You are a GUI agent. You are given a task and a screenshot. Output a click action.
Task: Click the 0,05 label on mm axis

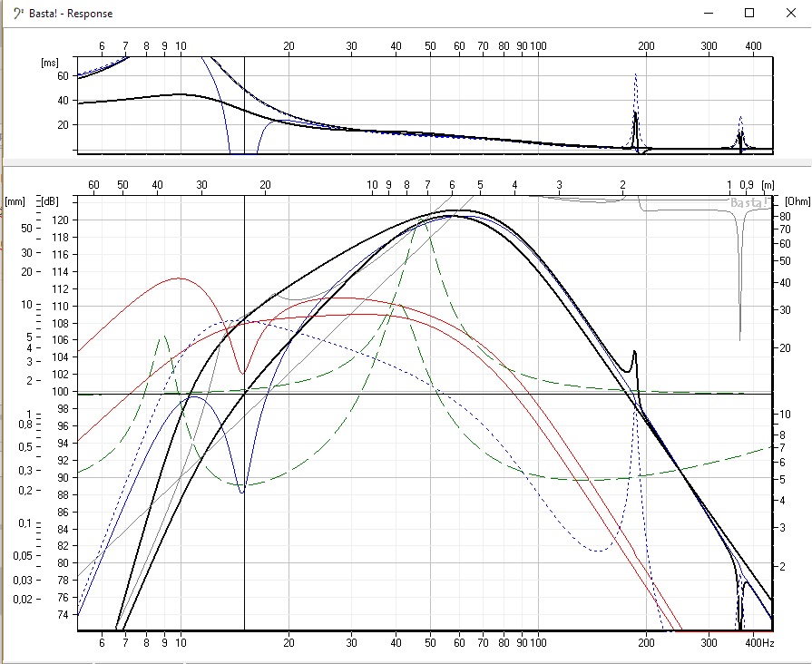point(23,556)
